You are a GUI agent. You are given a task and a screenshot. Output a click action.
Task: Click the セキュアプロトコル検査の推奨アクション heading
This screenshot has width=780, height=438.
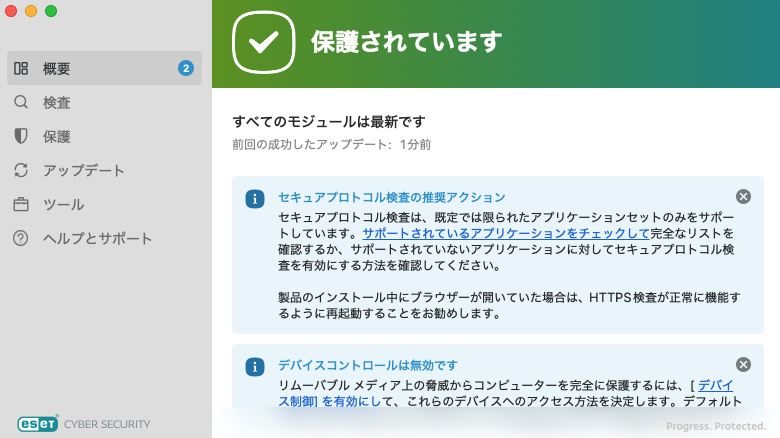point(391,197)
